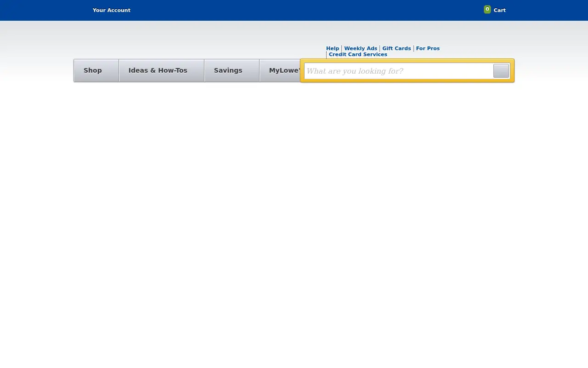Go to Weekly Ads
The width and height of the screenshot is (588, 368).
tap(361, 48)
